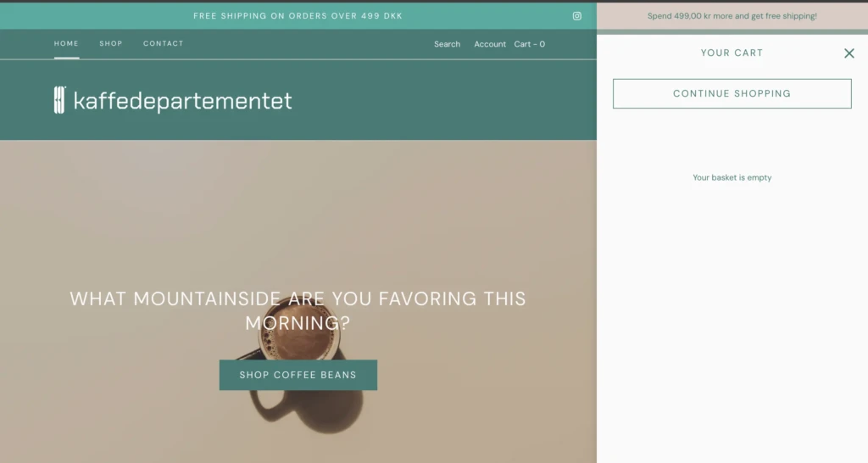Click the free shipping progress bar
This screenshot has width=868, height=463.
[x=732, y=32]
